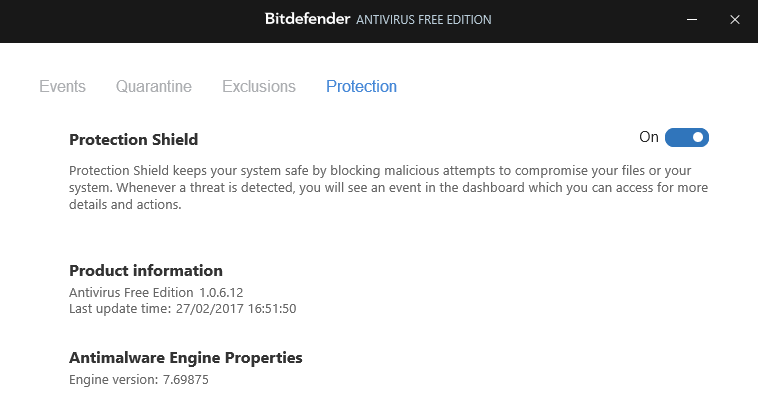Select the Protection tab

coord(361,86)
